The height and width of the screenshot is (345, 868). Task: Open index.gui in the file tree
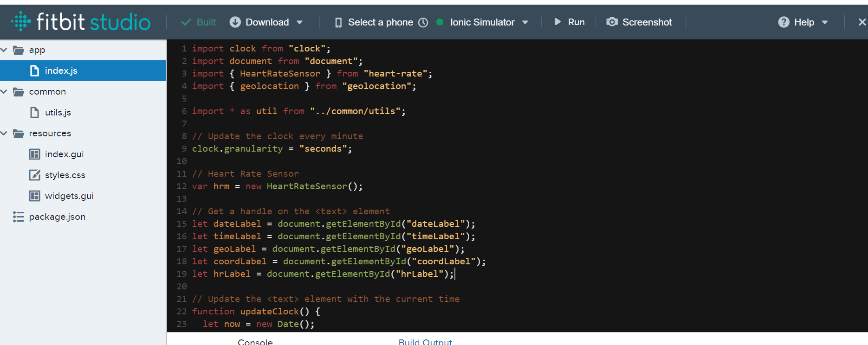click(64, 154)
